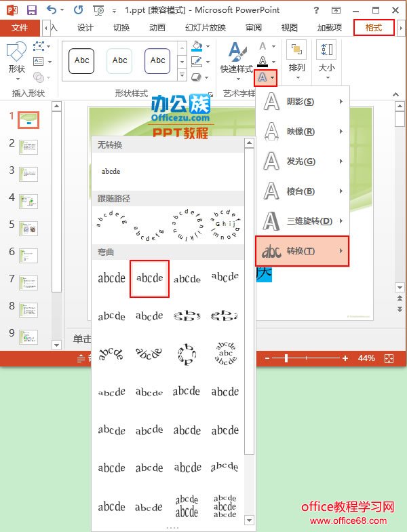This screenshot has width=407, height=532.
Task: Choose the highlighted red-boxed abcde warp
Action: 149,278
